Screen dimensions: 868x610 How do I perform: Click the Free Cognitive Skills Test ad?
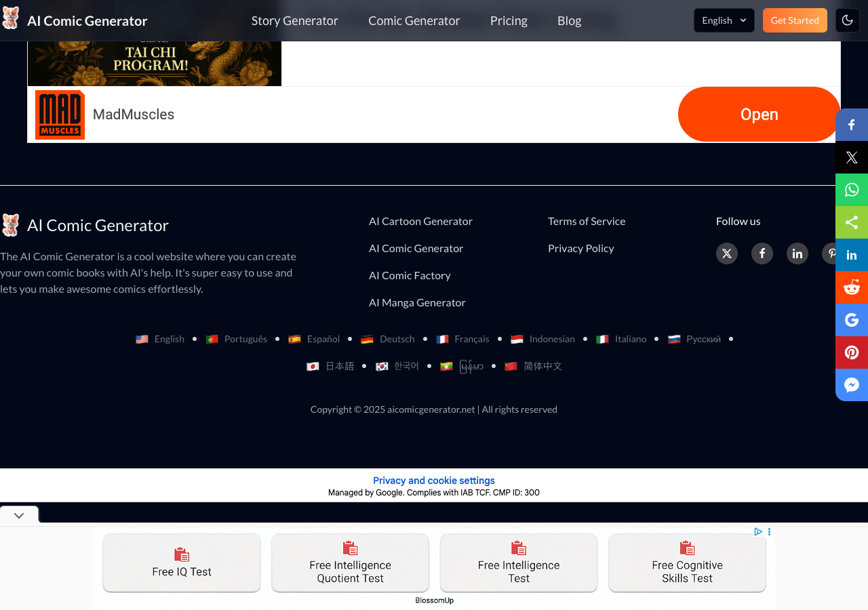[x=687, y=563]
